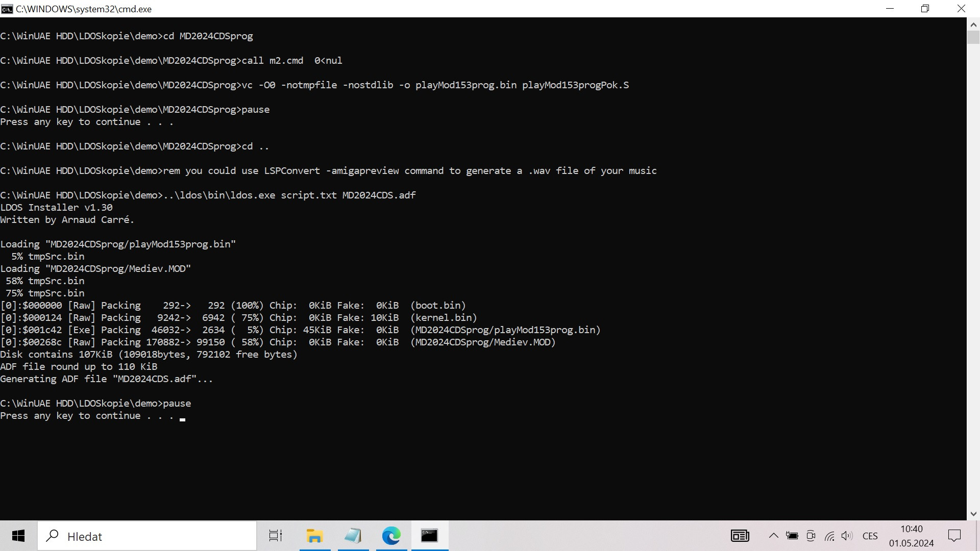Open File Explorer from taskbar

[x=314, y=536]
